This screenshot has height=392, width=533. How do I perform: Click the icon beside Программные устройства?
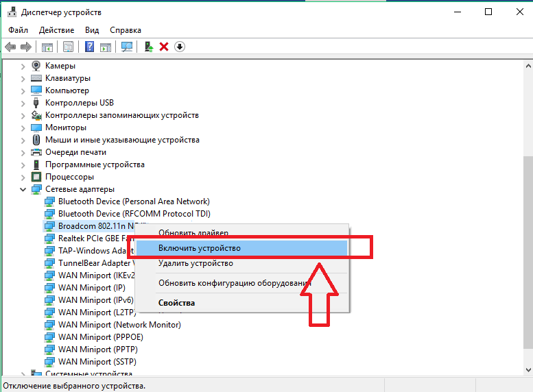coord(36,164)
